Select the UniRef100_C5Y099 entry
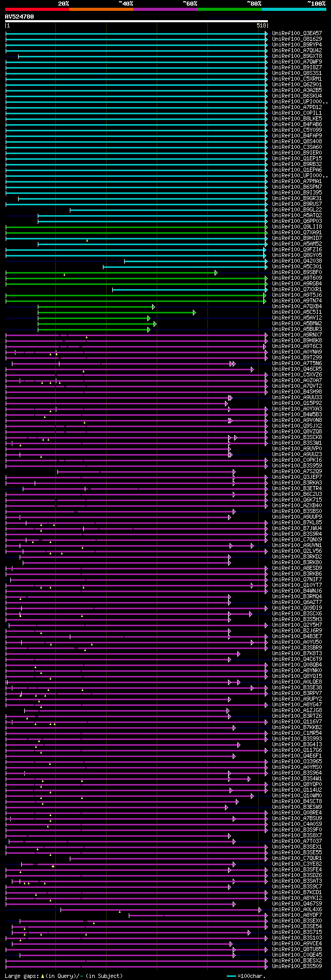 click(297, 130)
